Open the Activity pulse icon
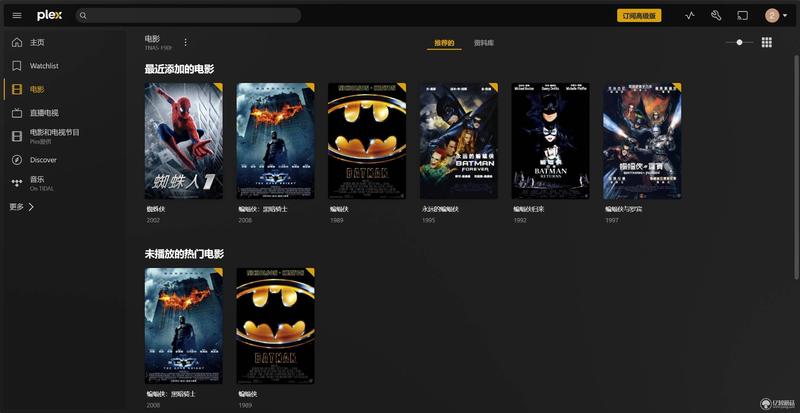Image resolution: width=800 pixels, height=413 pixels. tap(690, 15)
